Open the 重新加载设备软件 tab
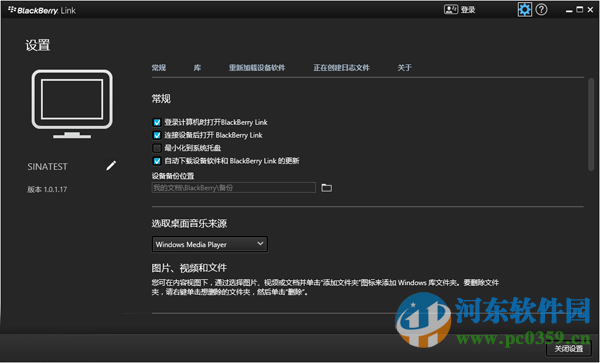The image size is (600, 363). pos(257,68)
